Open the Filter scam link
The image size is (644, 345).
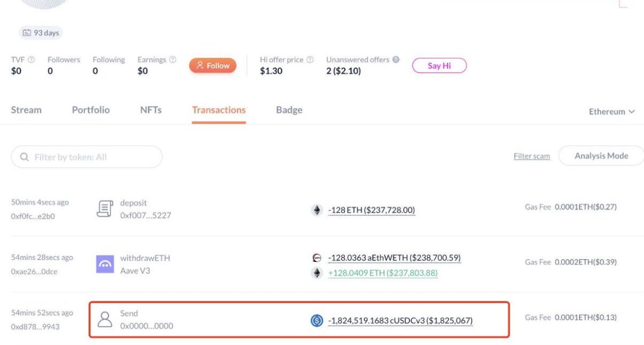[x=531, y=156]
